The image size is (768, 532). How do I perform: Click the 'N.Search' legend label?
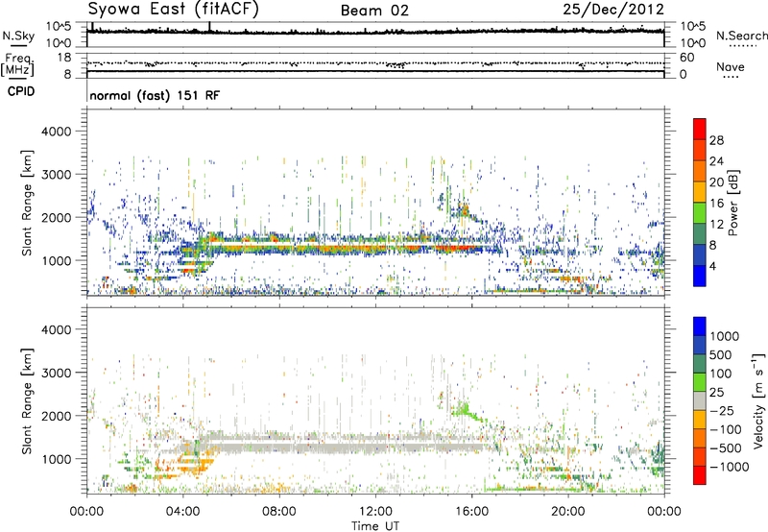pos(741,36)
